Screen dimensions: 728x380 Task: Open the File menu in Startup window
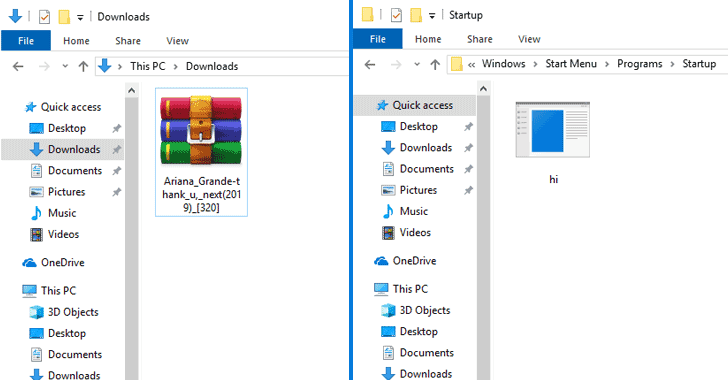tap(378, 39)
